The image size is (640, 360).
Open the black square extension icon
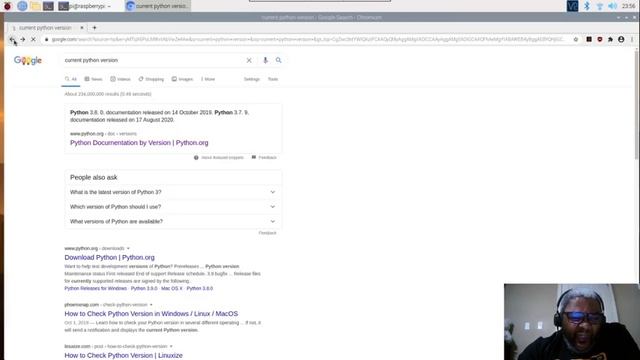589,40
